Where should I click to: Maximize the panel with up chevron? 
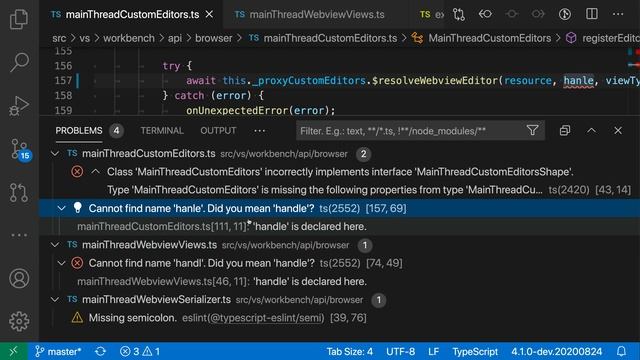tap(591, 131)
